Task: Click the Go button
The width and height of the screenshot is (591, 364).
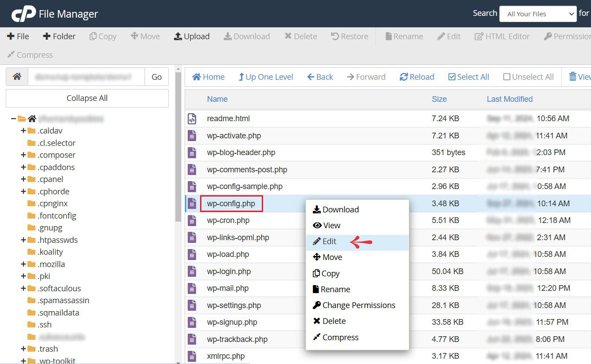Action: coord(157,77)
